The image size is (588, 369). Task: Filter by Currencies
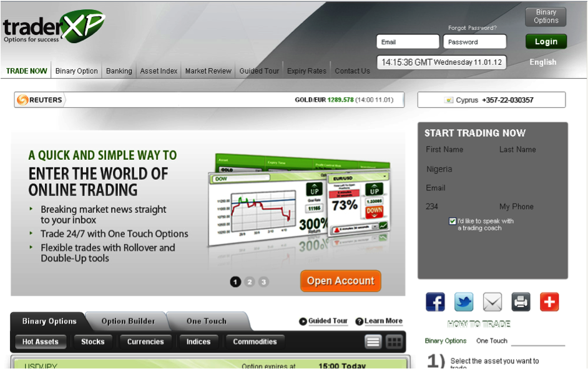pos(145,342)
